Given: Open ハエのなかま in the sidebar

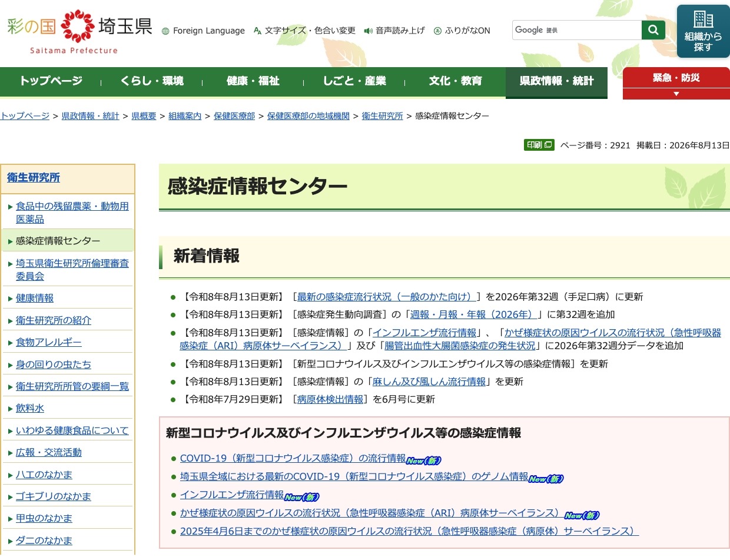Looking at the screenshot, I should (44, 475).
